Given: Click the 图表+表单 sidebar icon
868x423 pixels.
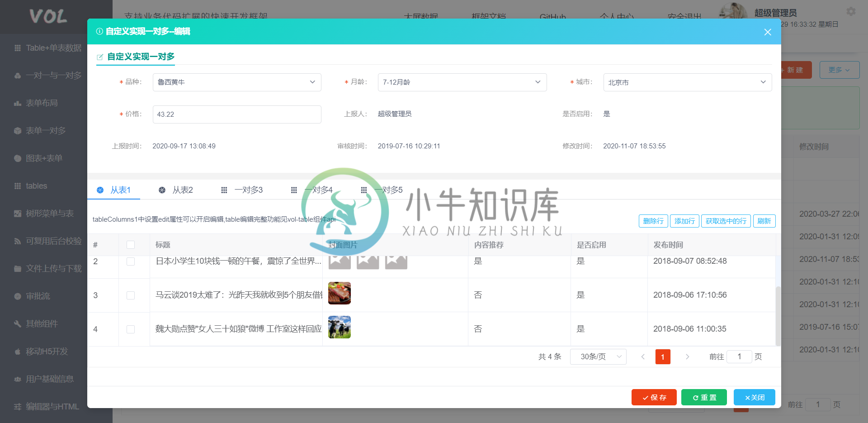Looking at the screenshot, I should 18,158.
